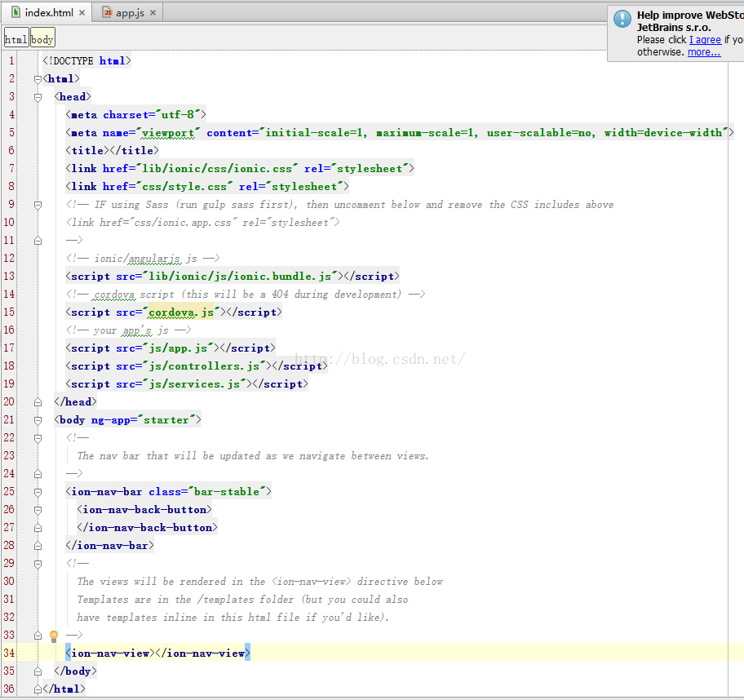The width and height of the screenshot is (744, 700).
Task: Switch to the index.html tab
Action: 48,13
